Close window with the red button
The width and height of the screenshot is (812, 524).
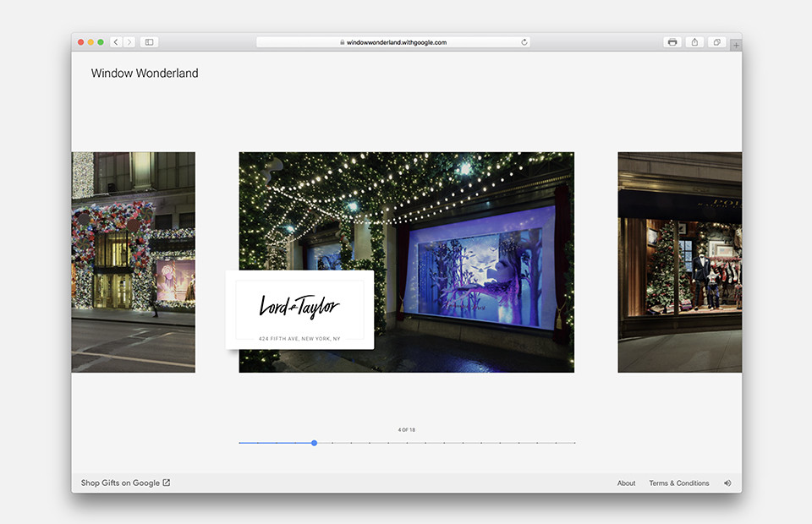point(81,42)
